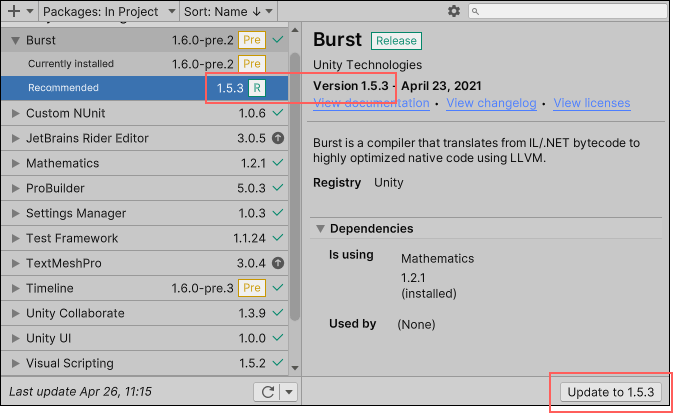This screenshot has height=414, width=675.
Task: Click Pre tag on Burst row
Action: click(252, 40)
